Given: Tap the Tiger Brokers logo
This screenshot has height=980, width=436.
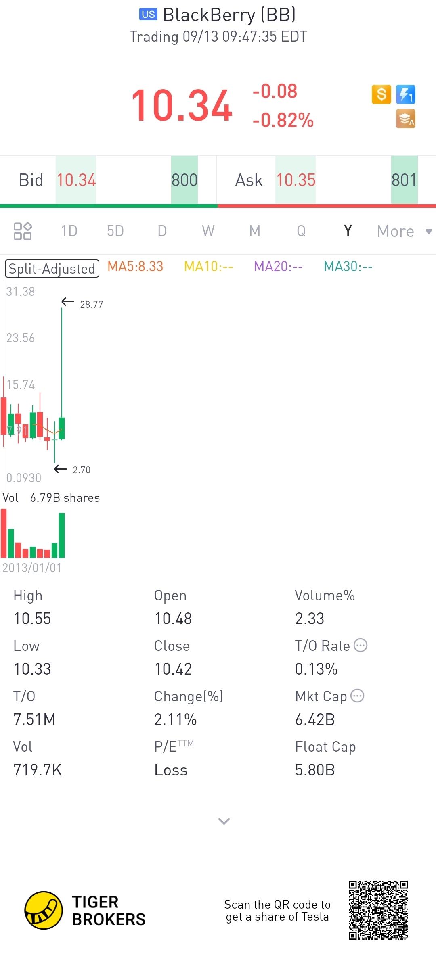Looking at the screenshot, I should (44, 910).
